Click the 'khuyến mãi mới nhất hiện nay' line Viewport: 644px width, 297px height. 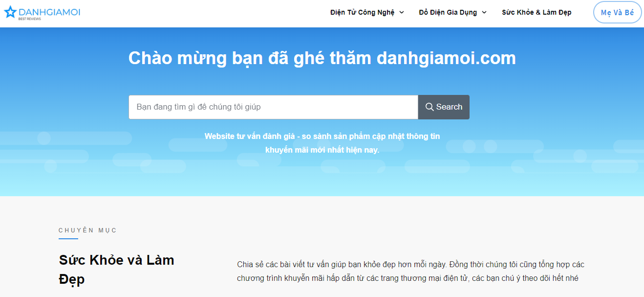[x=322, y=150]
